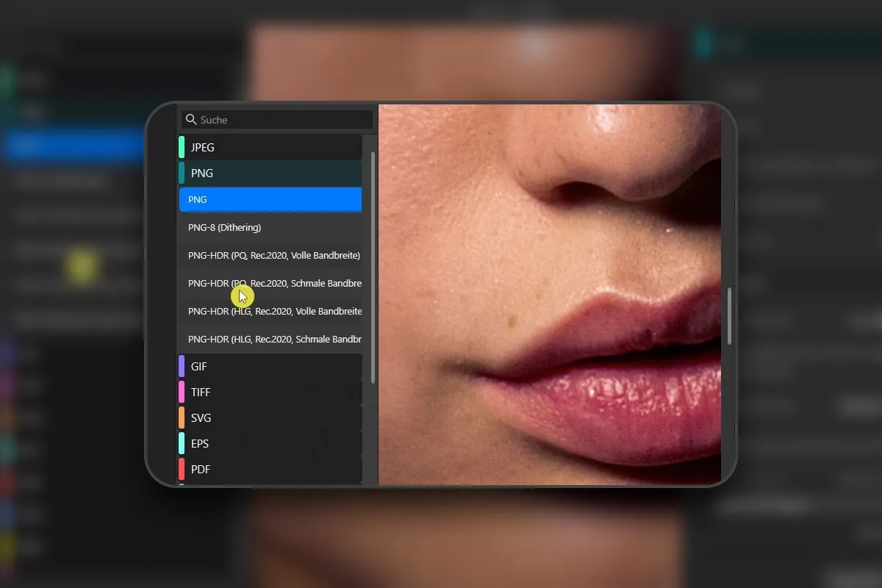This screenshot has width=882, height=588.
Task: Collapse the PNG format group header
Action: click(270, 173)
